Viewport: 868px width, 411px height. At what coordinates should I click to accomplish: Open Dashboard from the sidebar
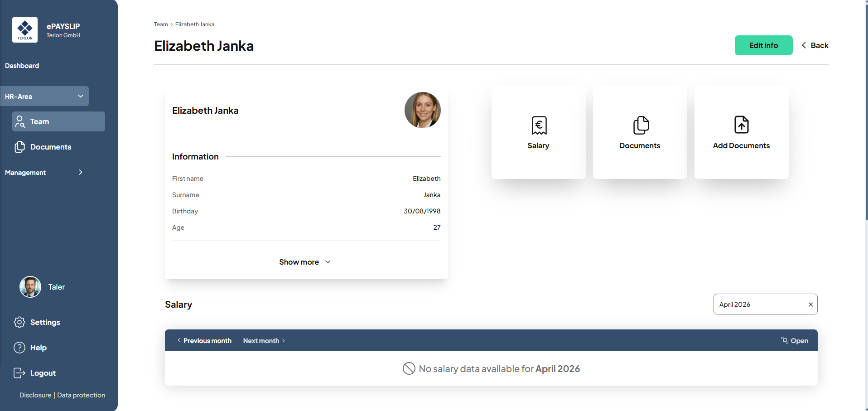22,66
